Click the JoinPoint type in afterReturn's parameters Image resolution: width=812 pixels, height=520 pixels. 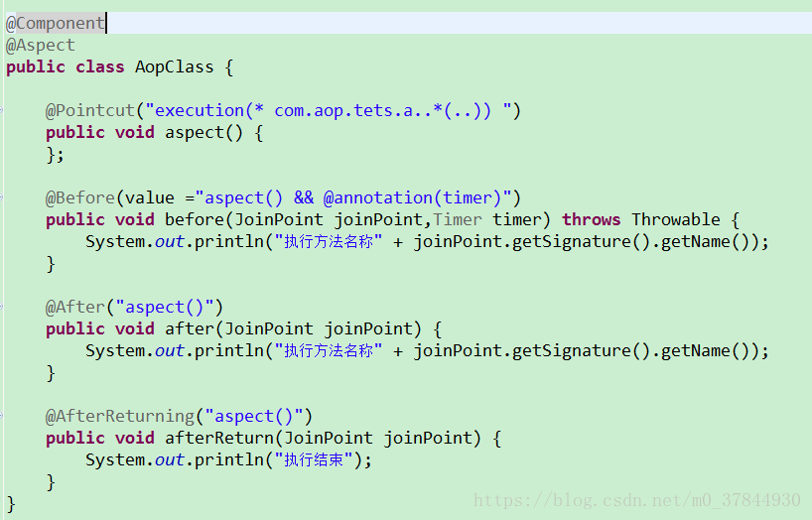(x=329, y=439)
